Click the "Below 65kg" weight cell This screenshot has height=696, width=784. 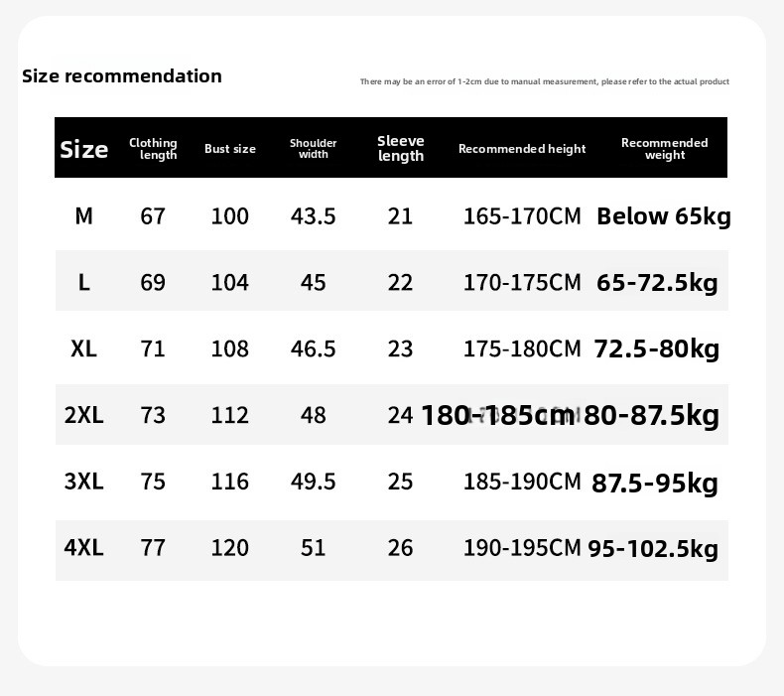(x=663, y=216)
